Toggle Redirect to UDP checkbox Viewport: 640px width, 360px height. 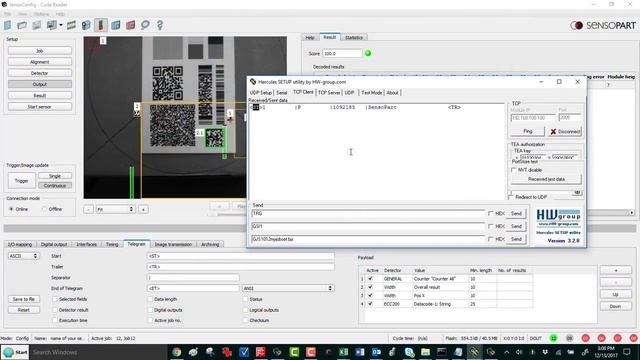(511, 197)
